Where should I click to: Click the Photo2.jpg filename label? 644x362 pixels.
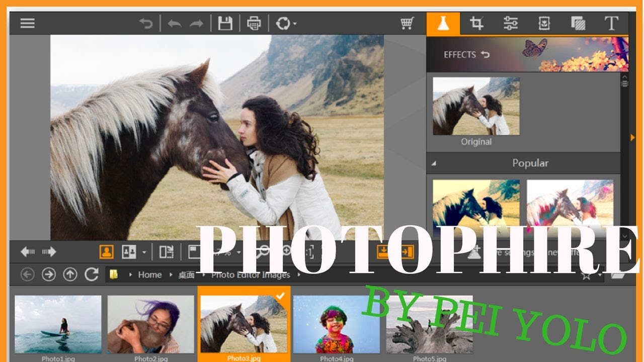(x=150, y=358)
